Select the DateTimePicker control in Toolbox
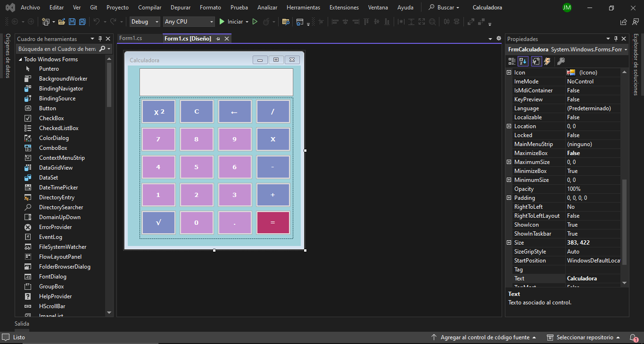Viewport: 644px width, 344px height. 58,188
